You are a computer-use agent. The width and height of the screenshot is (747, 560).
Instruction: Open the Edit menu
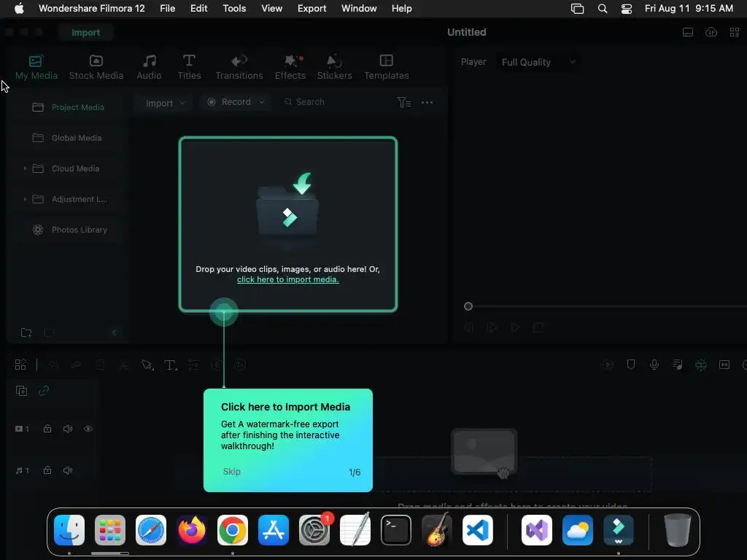[x=198, y=9]
